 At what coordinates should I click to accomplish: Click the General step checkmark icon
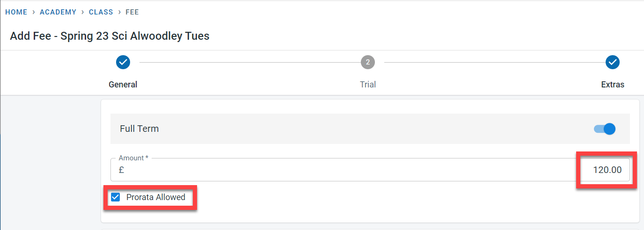point(123,62)
